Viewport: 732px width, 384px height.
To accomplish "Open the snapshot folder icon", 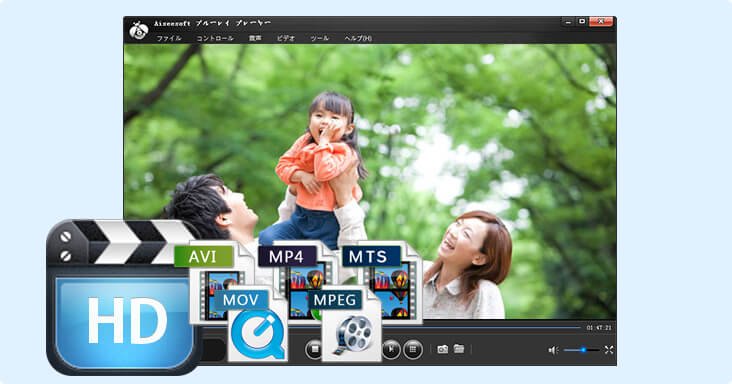I will click(x=459, y=349).
